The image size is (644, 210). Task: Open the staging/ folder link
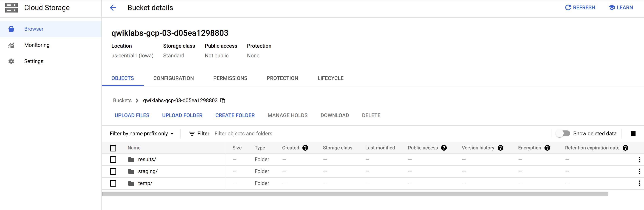[x=148, y=171]
